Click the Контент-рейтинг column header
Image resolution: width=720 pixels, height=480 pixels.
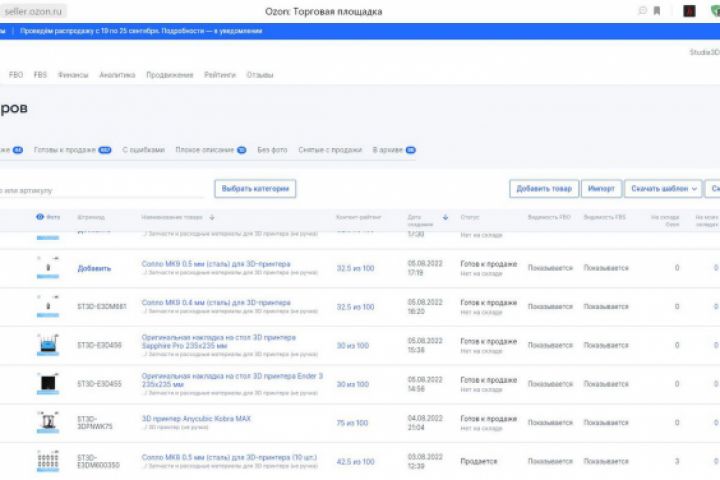[359, 217]
